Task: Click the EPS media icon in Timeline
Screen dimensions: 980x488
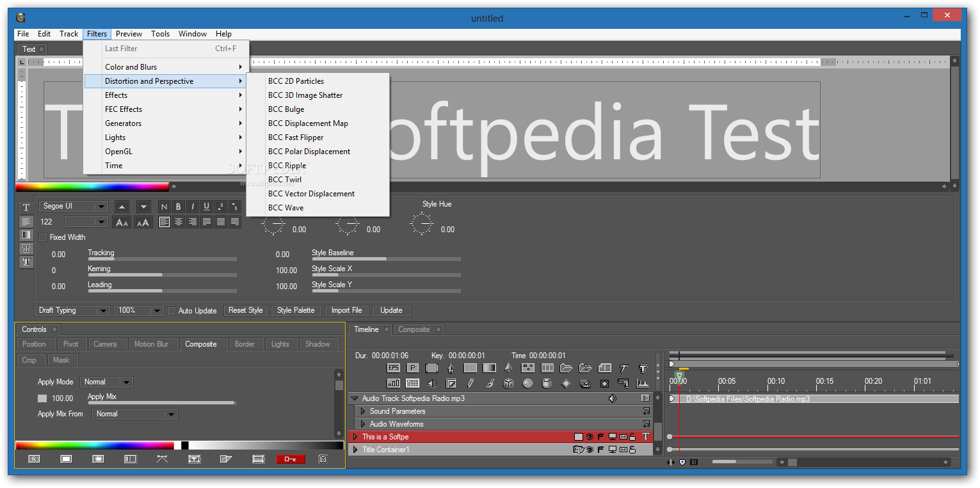Action: (394, 368)
